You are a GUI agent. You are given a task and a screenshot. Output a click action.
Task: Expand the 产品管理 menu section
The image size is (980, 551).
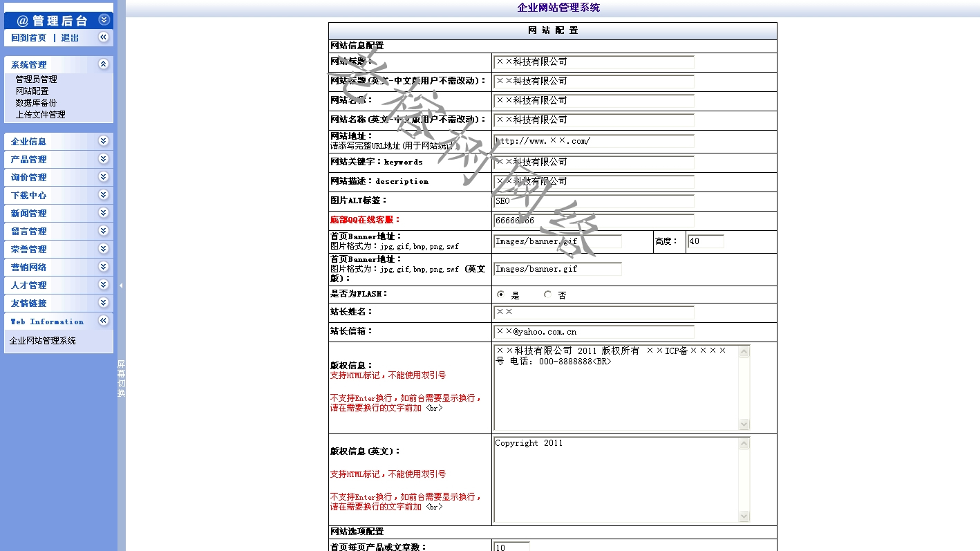[104, 159]
